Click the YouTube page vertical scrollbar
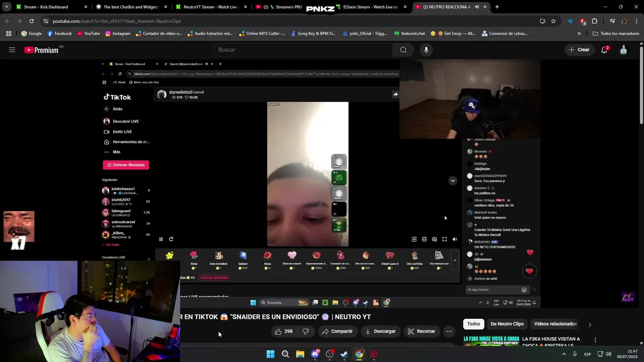644x362 pixels. tap(641, 85)
